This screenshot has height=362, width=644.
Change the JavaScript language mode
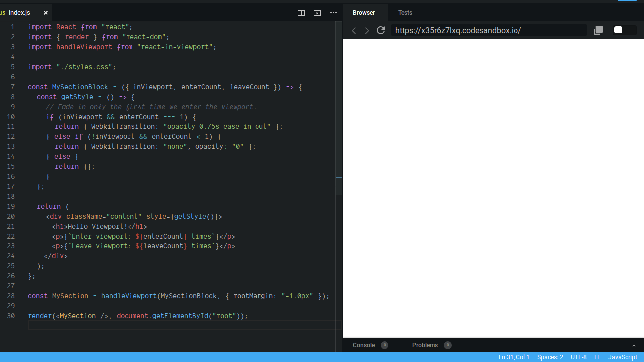click(x=623, y=357)
